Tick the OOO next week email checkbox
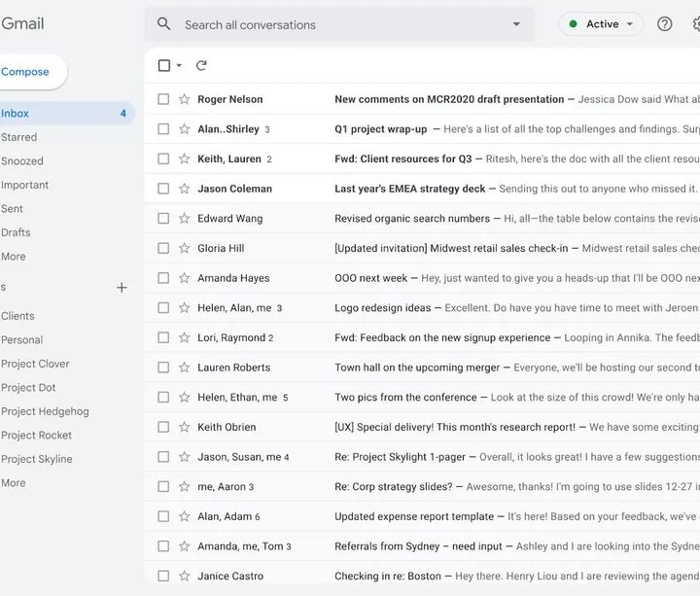700x596 pixels. coord(163,278)
